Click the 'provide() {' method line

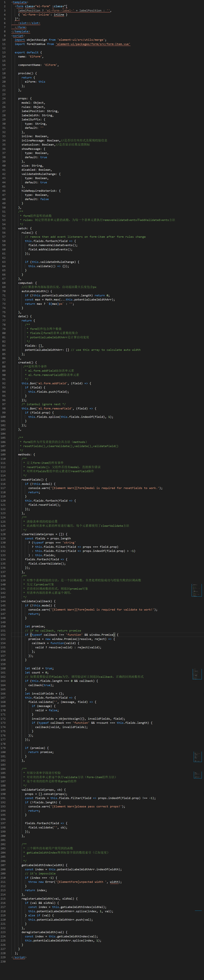(x=27, y=73)
